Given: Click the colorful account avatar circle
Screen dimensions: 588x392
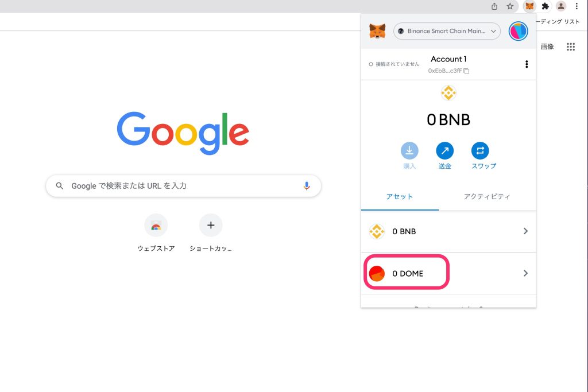Looking at the screenshot, I should click(518, 31).
